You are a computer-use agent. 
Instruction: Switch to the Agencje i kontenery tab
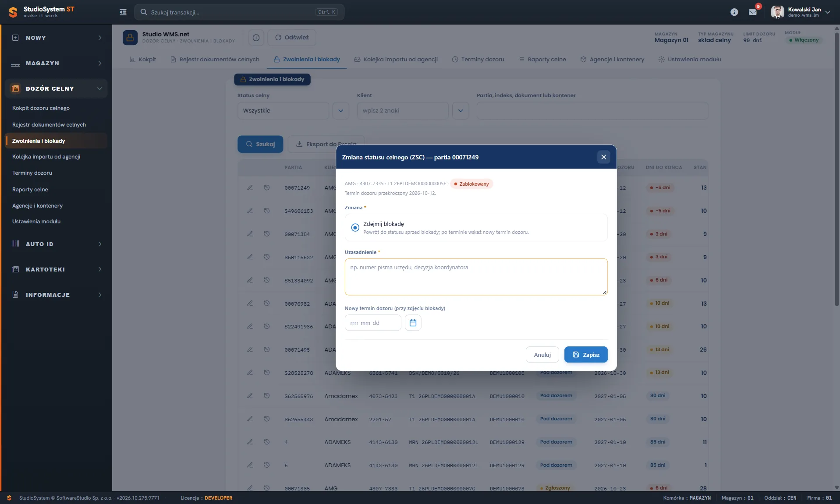point(612,60)
